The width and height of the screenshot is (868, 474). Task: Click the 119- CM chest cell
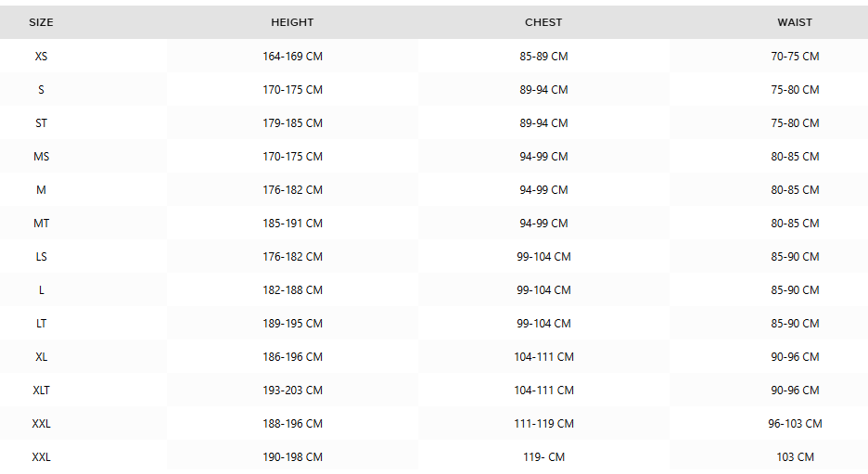[543, 457]
